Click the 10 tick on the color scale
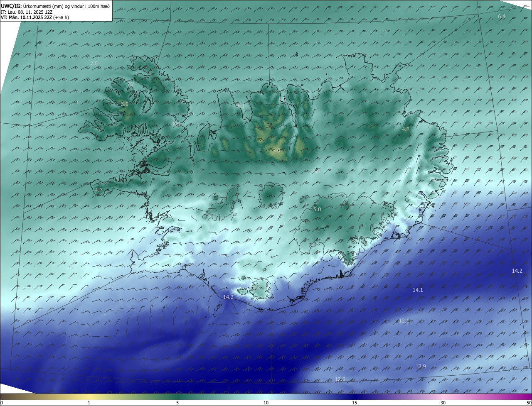Screen dimensions: 532x406 [x=266, y=403]
